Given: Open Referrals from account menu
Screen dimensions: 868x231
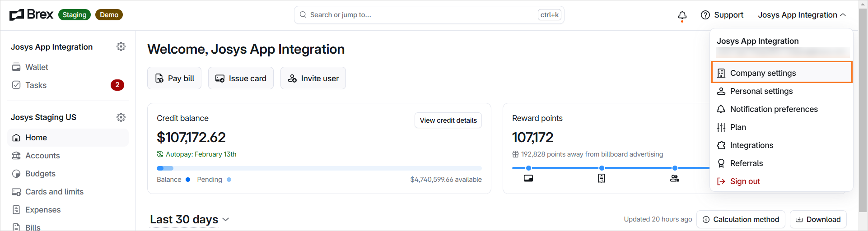Looking at the screenshot, I should click(x=781, y=163).
